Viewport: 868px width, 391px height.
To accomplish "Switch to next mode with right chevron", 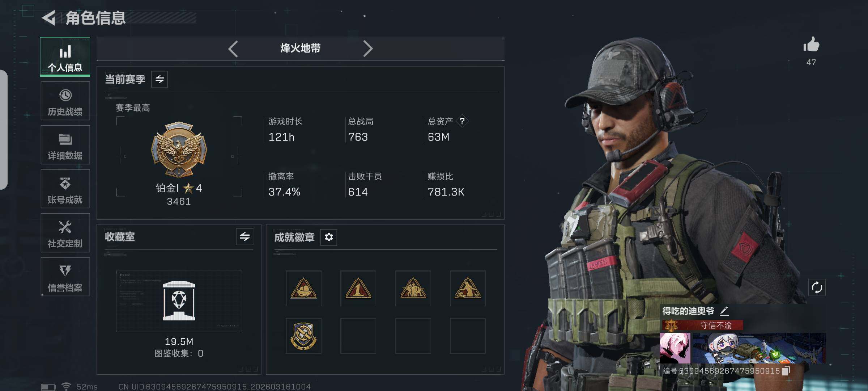I will click(368, 49).
